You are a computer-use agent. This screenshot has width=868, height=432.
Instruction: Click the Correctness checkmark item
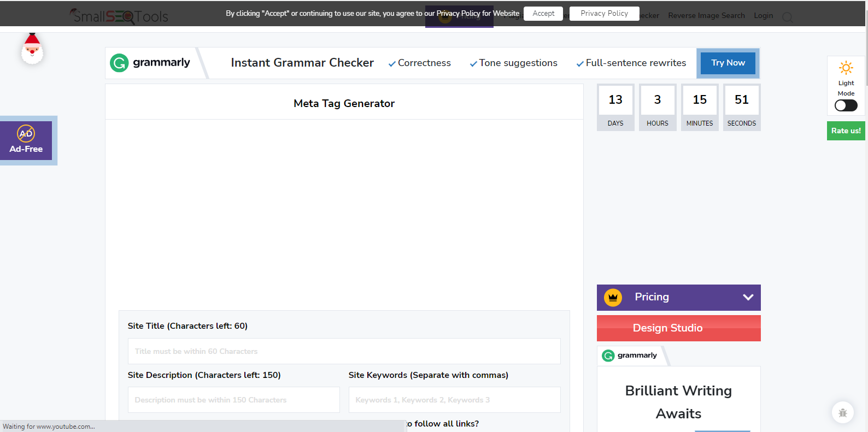(419, 63)
